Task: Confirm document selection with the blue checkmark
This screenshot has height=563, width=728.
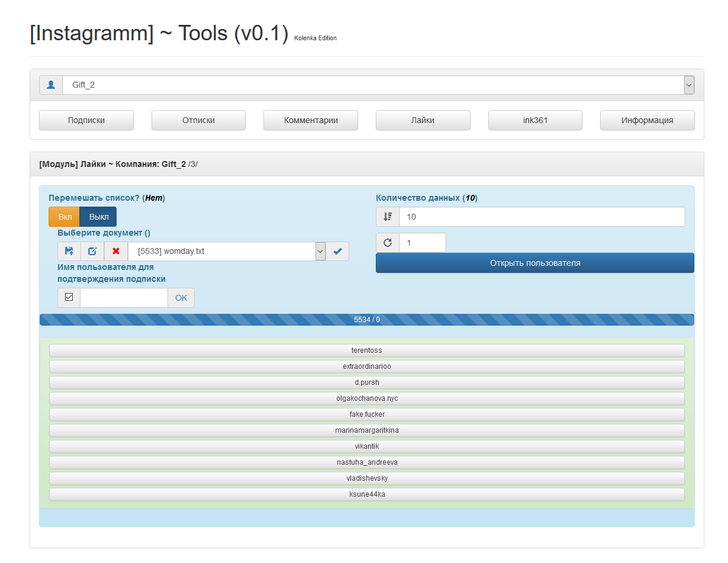Action: click(x=337, y=251)
